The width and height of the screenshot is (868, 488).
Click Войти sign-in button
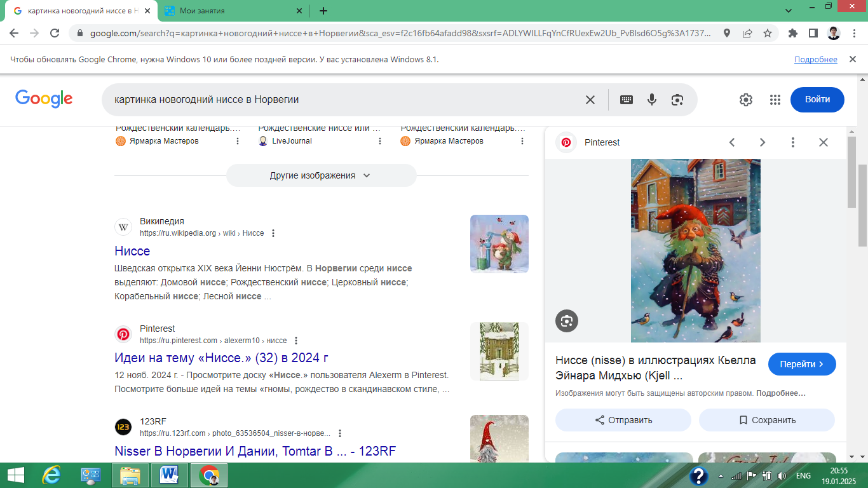click(x=817, y=100)
